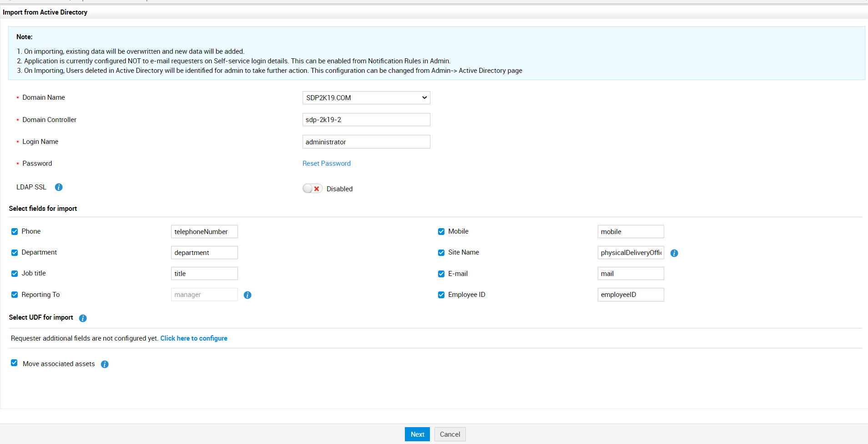Click the Next button

417,434
